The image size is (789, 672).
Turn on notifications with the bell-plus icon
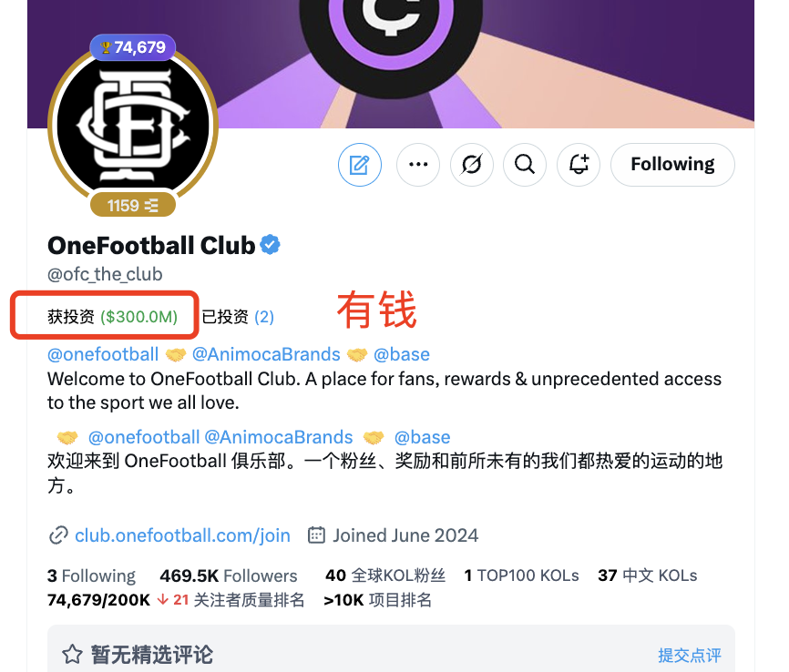pyautogui.click(x=579, y=165)
